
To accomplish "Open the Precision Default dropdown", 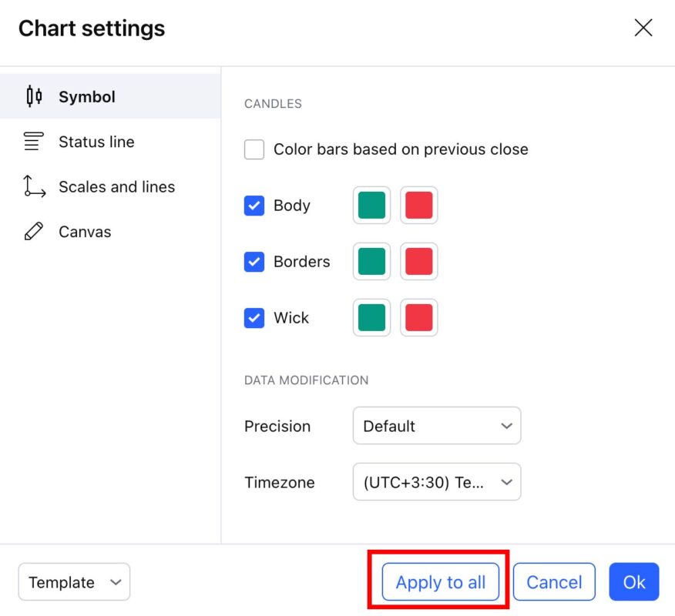I will (437, 426).
